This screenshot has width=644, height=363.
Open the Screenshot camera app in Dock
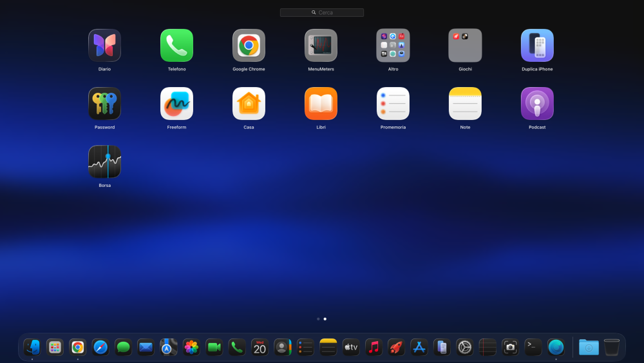[x=510, y=348]
